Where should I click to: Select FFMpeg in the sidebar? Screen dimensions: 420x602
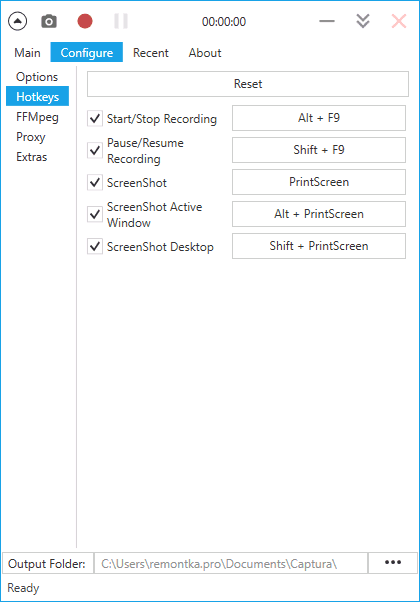point(37,117)
